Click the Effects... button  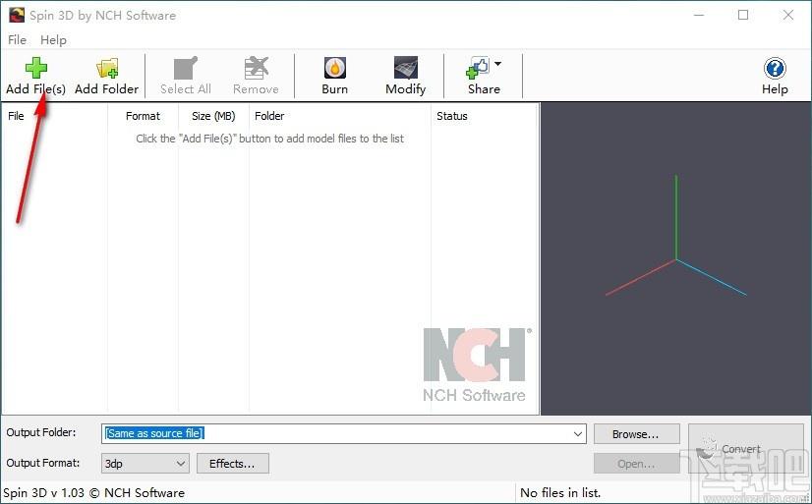pos(233,464)
